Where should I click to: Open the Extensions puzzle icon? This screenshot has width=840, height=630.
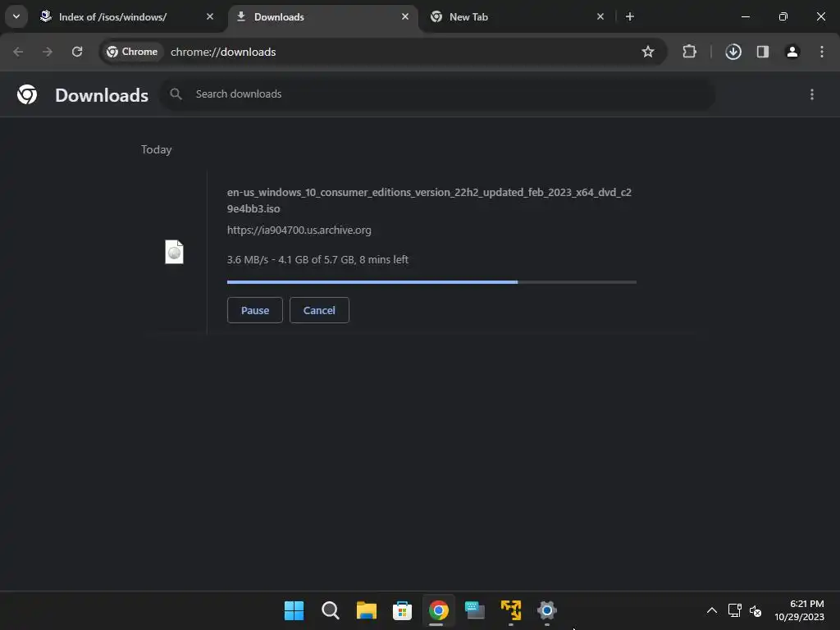pos(689,52)
